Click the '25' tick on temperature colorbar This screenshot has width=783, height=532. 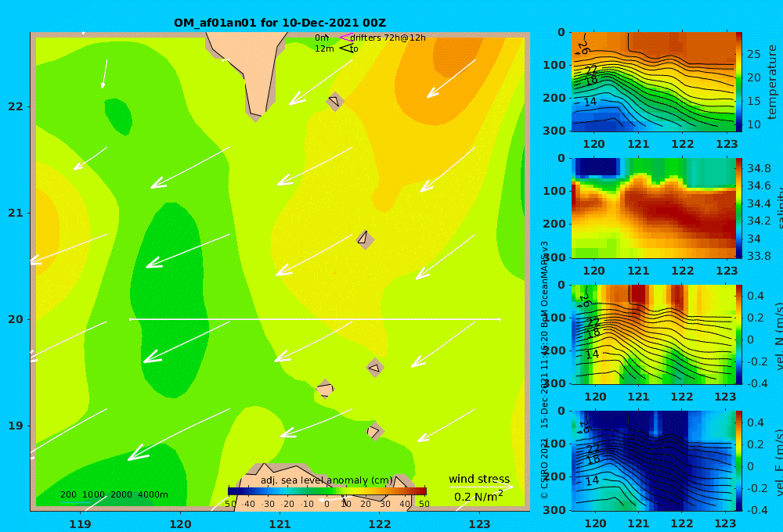tap(753, 54)
